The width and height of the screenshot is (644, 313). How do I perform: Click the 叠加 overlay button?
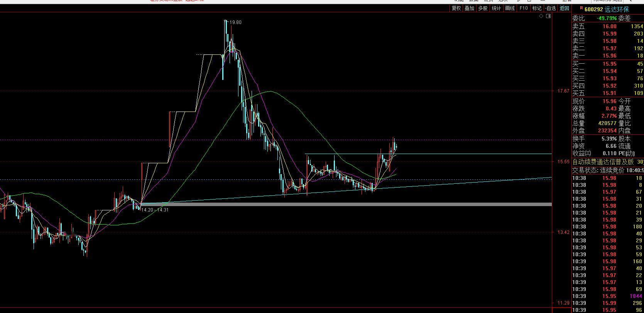470,8
